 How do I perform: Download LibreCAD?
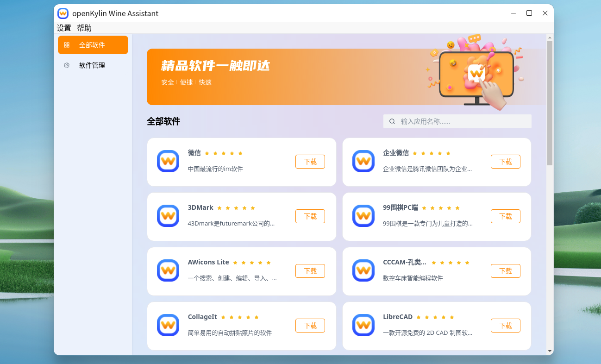pyautogui.click(x=506, y=326)
